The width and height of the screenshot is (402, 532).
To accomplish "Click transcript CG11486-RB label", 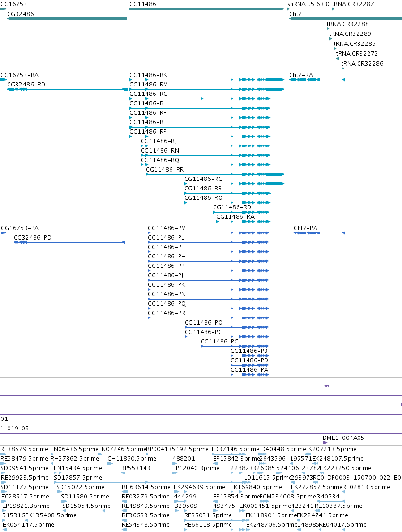I will [x=203, y=189].
